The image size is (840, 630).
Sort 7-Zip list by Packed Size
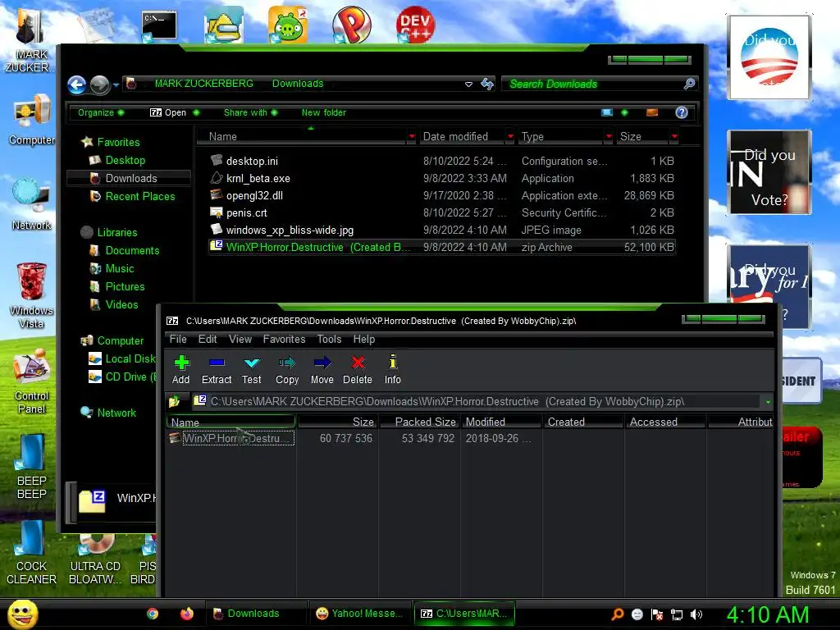point(419,422)
